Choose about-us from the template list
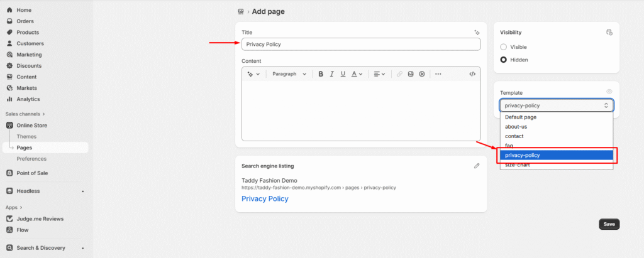This screenshot has height=258, width=644. click(x=516, y=126)
